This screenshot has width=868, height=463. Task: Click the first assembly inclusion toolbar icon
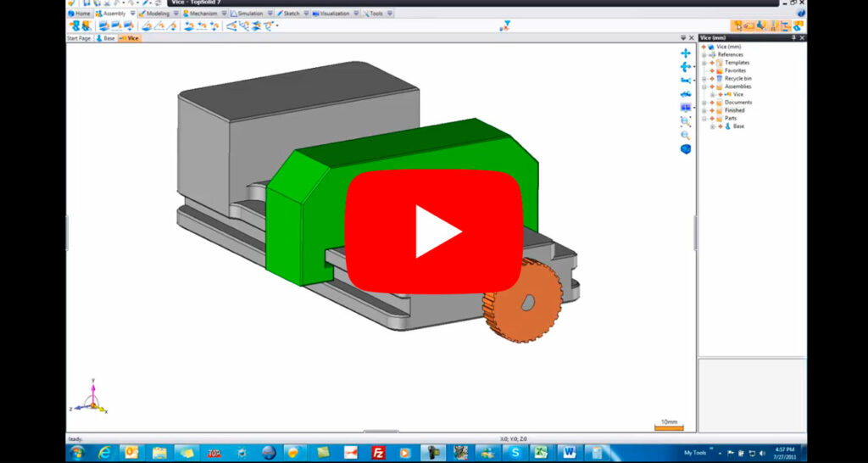(x=75, y=25)
